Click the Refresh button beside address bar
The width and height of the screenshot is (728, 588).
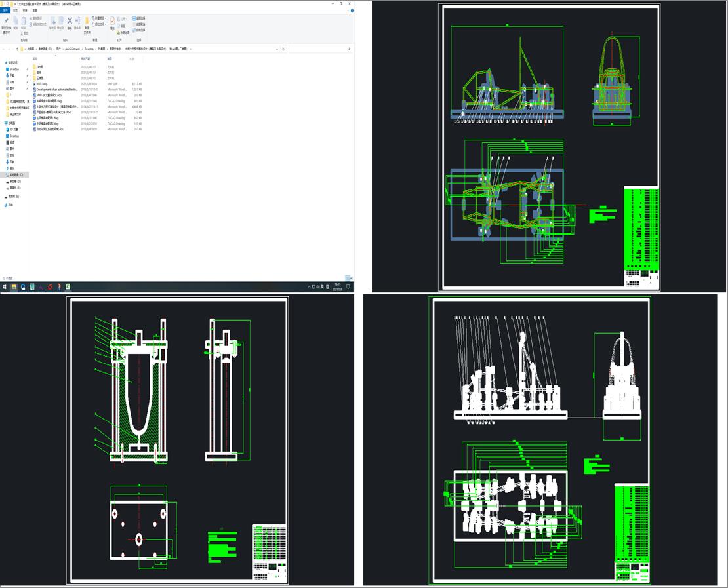[283, 49]
